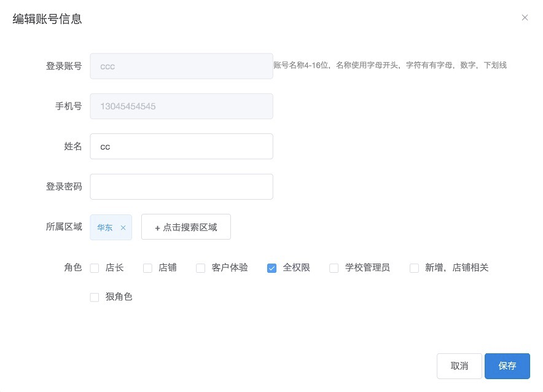Click the 学校管理员 label text
This screenshot has width=543, height=392.
coord(367,267)
